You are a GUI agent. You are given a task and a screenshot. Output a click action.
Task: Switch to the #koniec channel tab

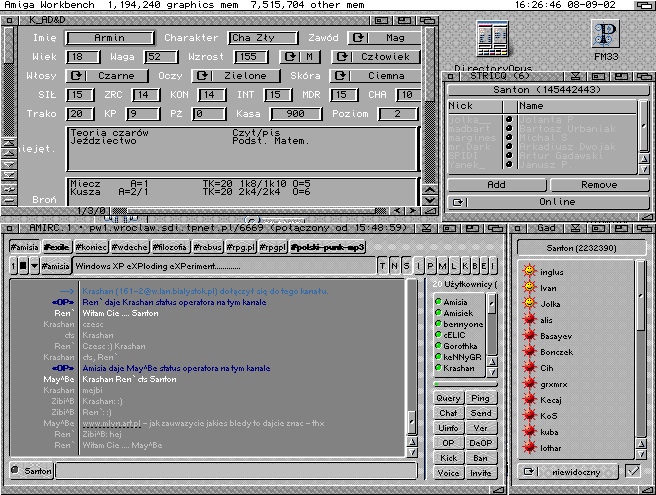coord(91,247)
